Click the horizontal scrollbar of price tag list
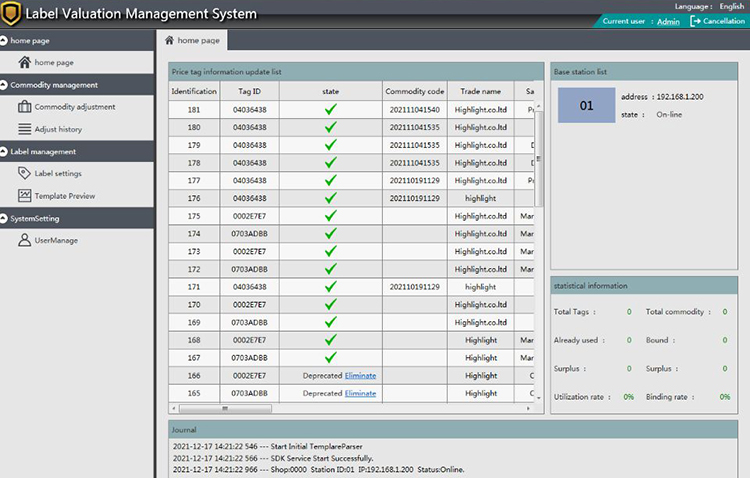 coord(225,408)
